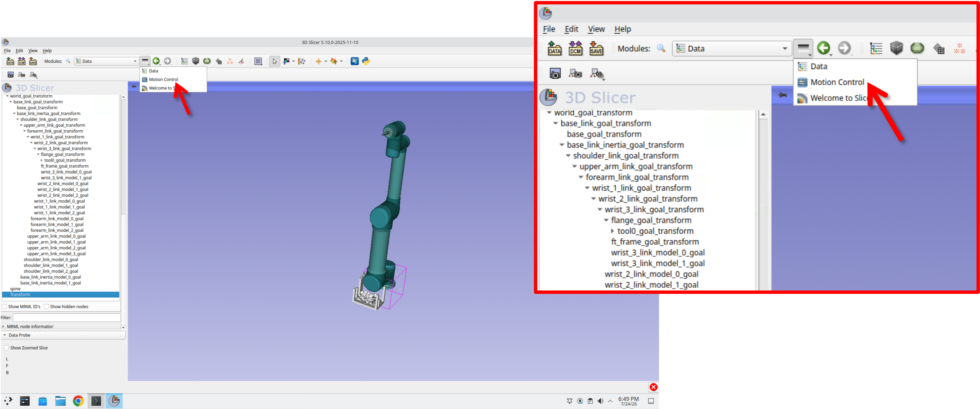Click screenshot capture icon in main window

[x=11, y=75]
